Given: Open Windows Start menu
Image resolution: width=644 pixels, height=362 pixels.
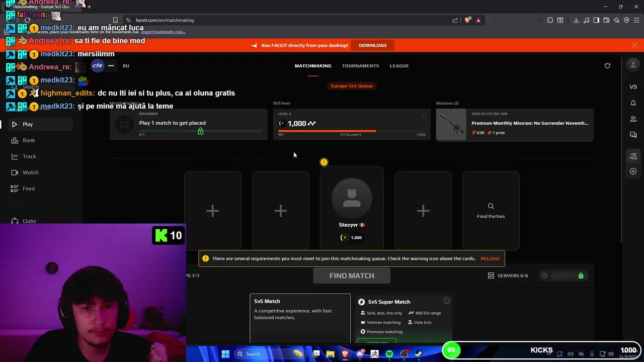Looking at the screenshot, I should click(x=225, y=354).
